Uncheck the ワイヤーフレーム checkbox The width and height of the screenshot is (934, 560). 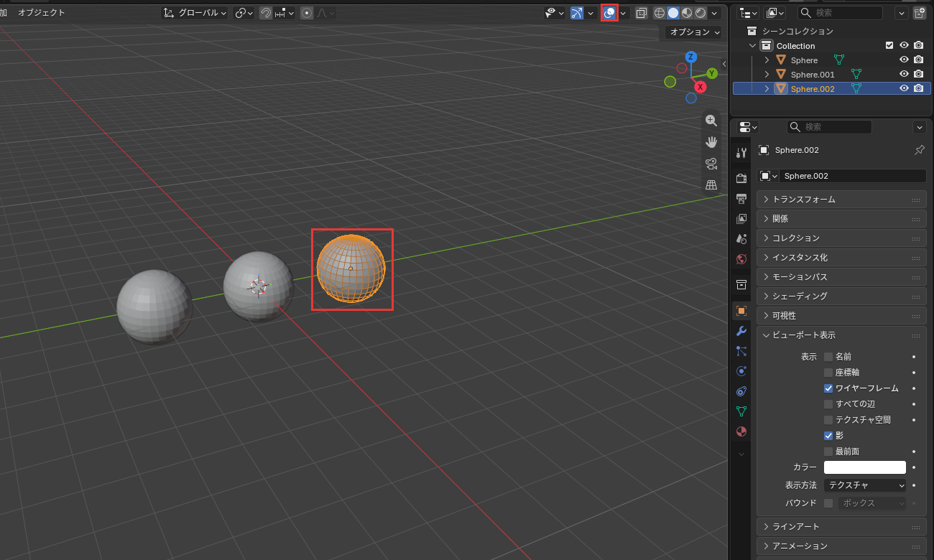828,388
